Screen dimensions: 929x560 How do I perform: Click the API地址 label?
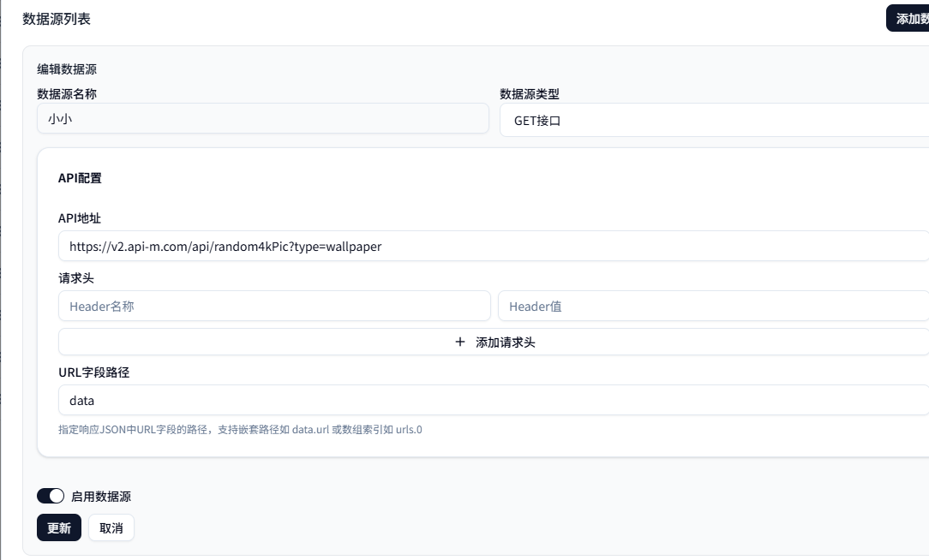tap(80, 218)
